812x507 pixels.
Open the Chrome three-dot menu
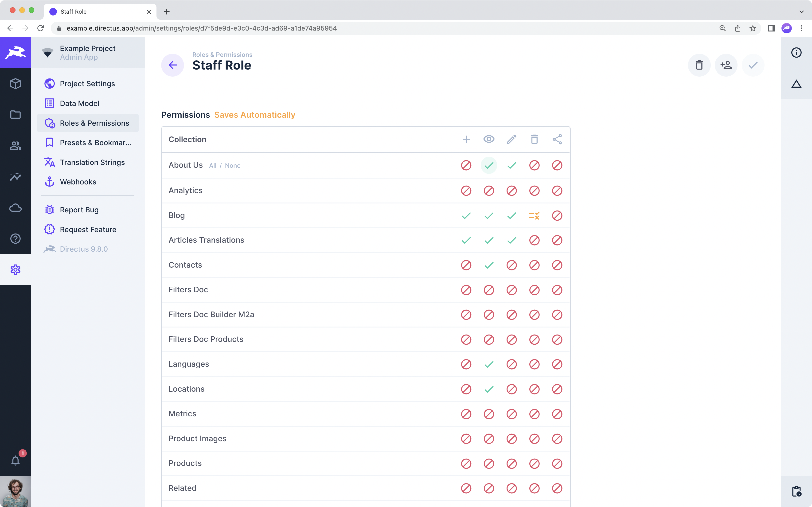click(802, 28)
